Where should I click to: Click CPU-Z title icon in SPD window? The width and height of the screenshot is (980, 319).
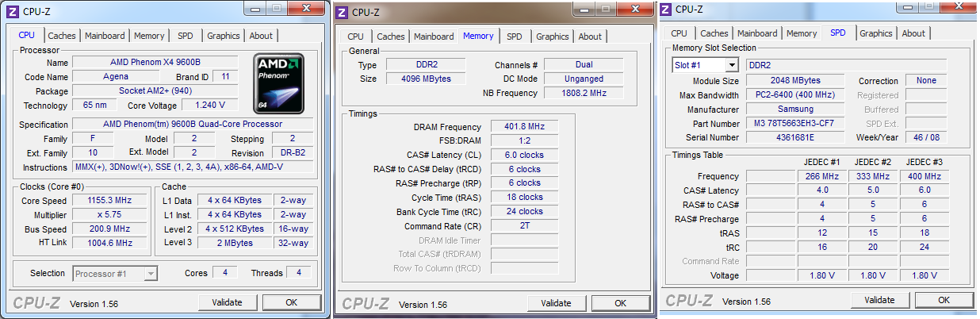coord(665,9)
